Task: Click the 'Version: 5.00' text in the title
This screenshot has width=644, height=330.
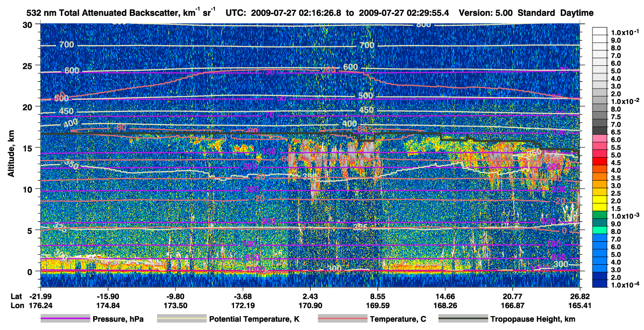Action: tap(485, 13)
